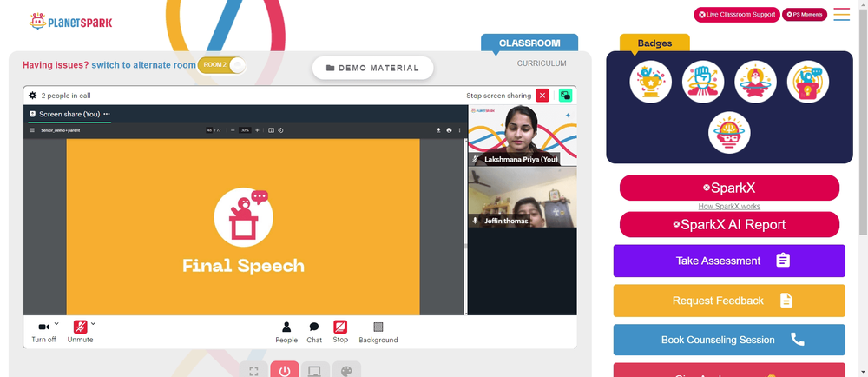Open call settings gear icon

pyautogui.click(x=33, y=96)
